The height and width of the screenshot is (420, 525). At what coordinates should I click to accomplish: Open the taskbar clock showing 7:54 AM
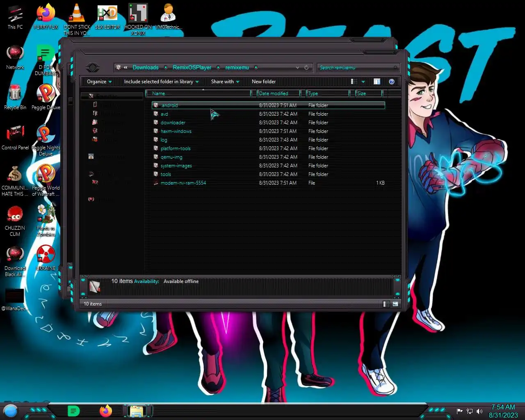click(503, 411)
